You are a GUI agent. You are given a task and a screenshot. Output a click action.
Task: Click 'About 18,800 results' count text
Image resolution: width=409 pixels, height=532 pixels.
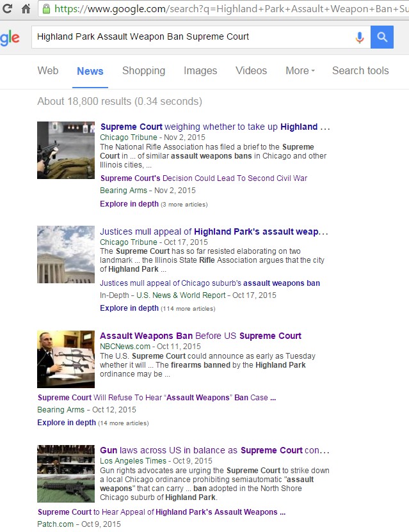120,101
